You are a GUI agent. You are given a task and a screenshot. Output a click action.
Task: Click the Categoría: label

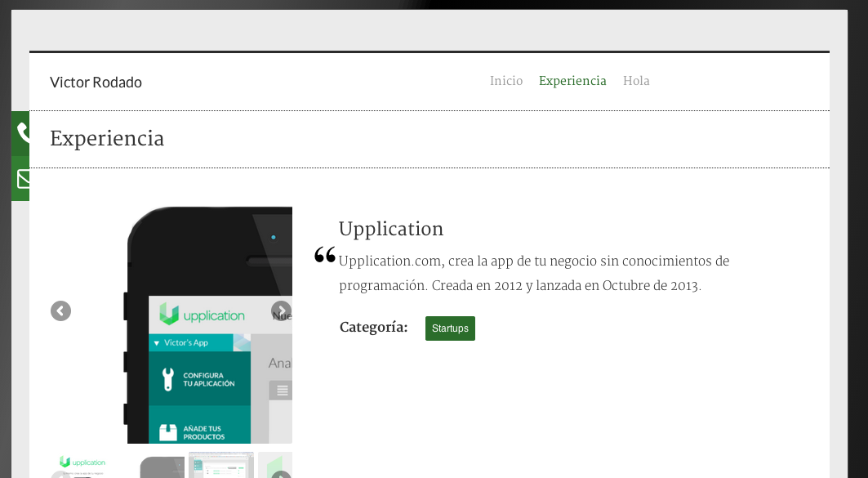point(374,328)
